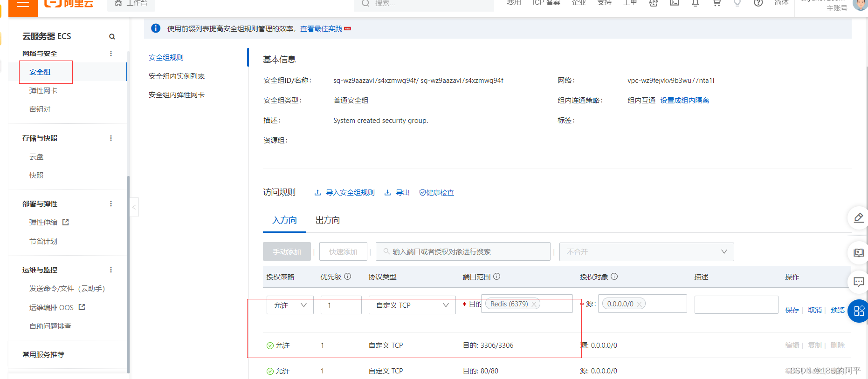Open the mobile APP icon

coord(654,3)
